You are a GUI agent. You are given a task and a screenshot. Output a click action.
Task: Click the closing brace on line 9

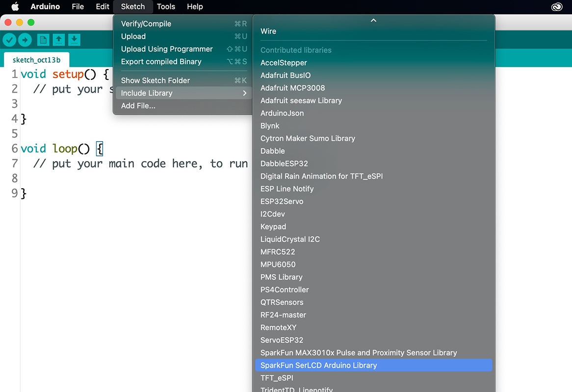(x=24, y=193)
